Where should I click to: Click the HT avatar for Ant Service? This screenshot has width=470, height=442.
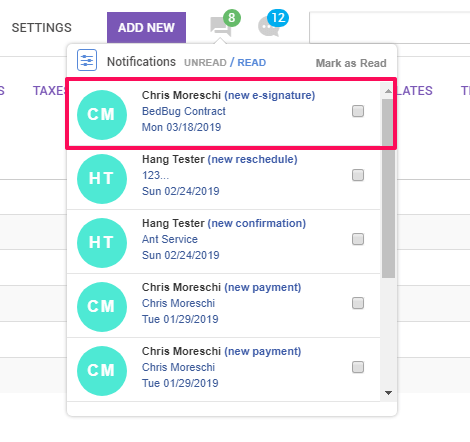[102, 243]
